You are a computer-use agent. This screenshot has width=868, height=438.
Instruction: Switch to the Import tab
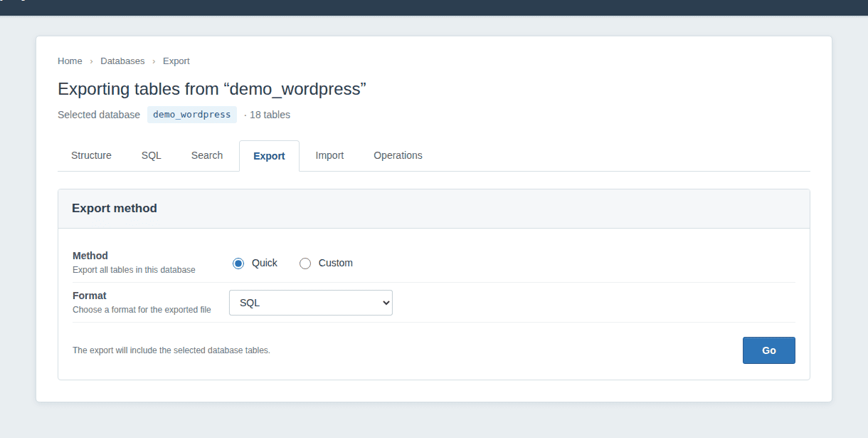[329, 155]
